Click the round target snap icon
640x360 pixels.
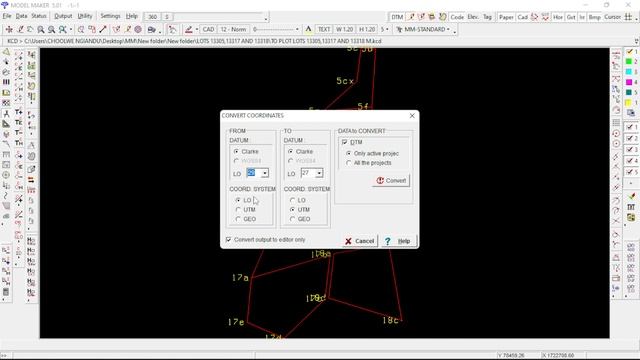point(138,29)
